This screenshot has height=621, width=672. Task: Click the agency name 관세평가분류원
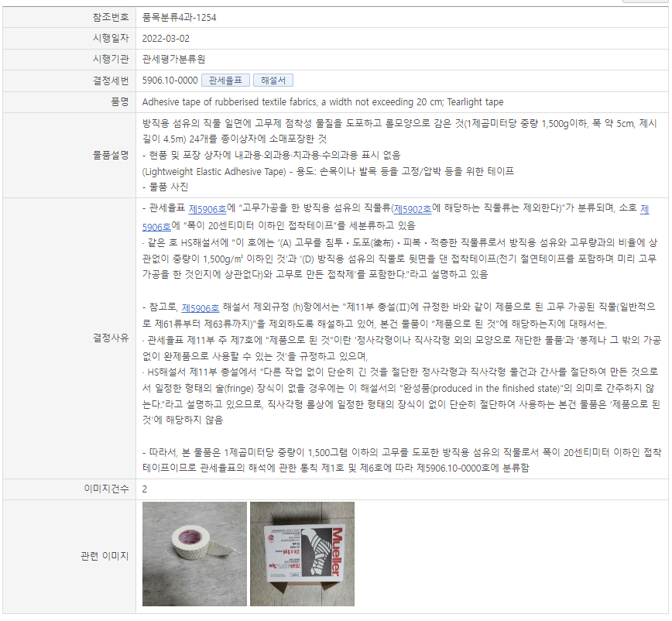tap(173, 59)
